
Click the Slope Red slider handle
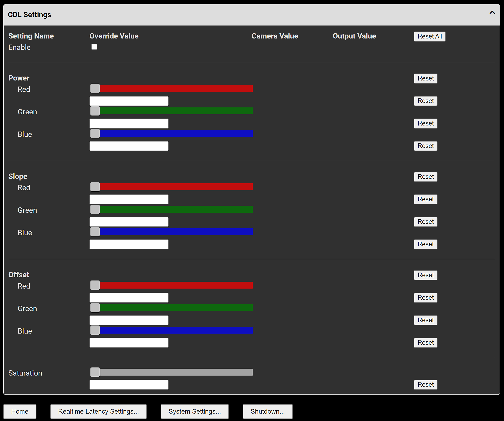click(95, 187)
